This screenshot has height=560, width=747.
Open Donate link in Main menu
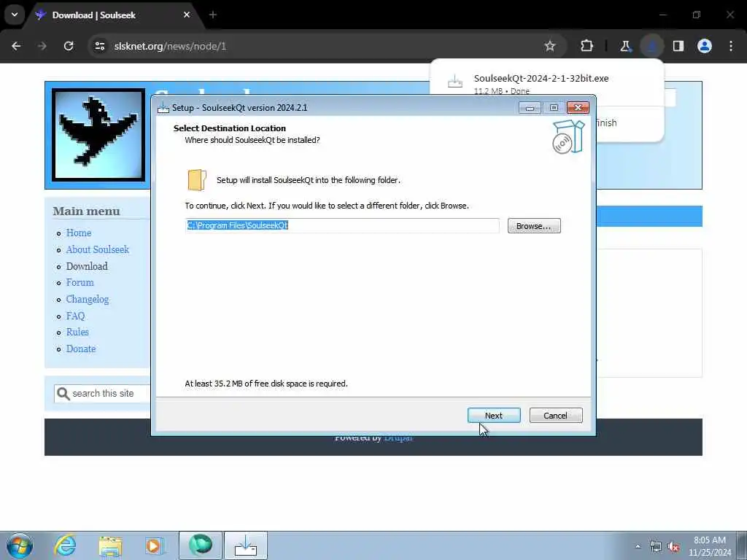pos(81,349)
